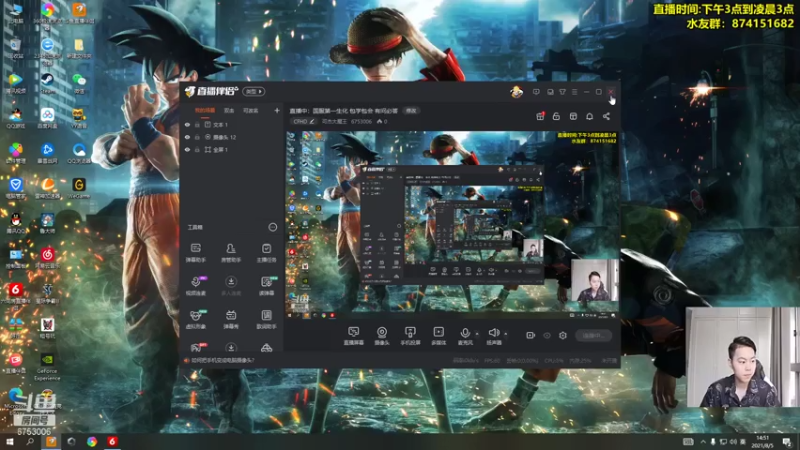Open the GeForce Experience desktop shortcut
The width and height of the screenshot is (800, 450).
pos(47,367)
